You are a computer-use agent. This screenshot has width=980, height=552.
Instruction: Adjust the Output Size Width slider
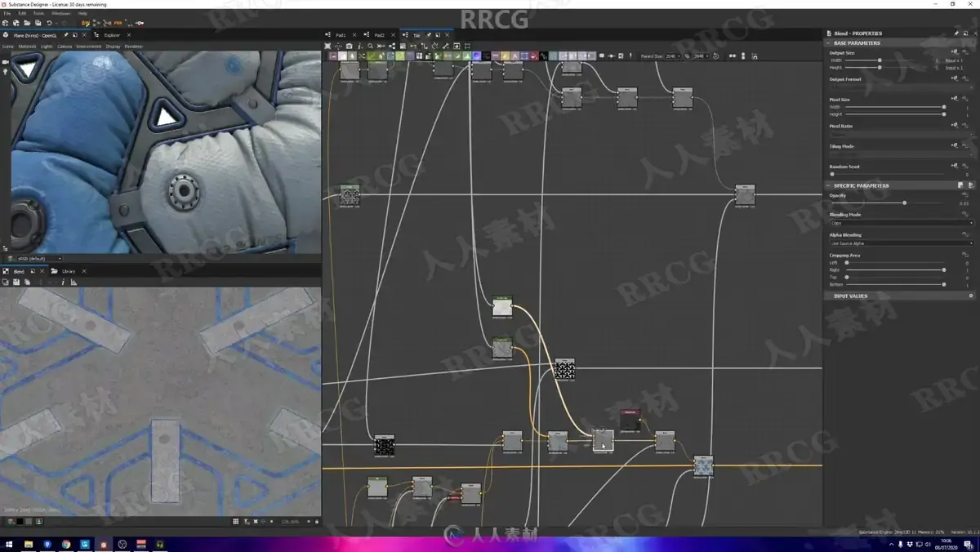tap(880, 60)
